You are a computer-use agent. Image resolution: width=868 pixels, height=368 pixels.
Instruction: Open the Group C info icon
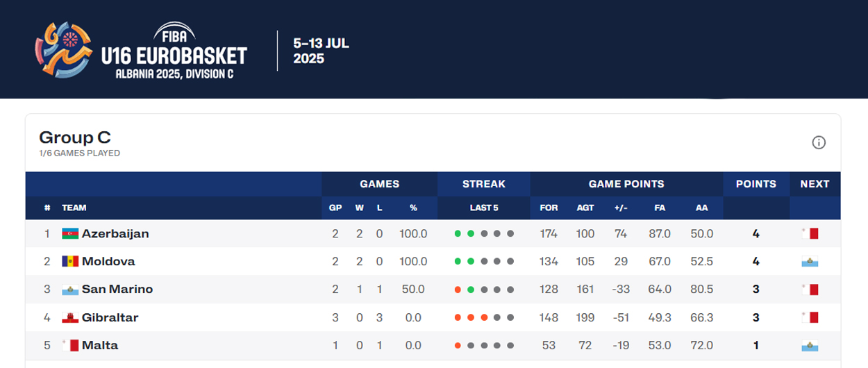point(819,142)
